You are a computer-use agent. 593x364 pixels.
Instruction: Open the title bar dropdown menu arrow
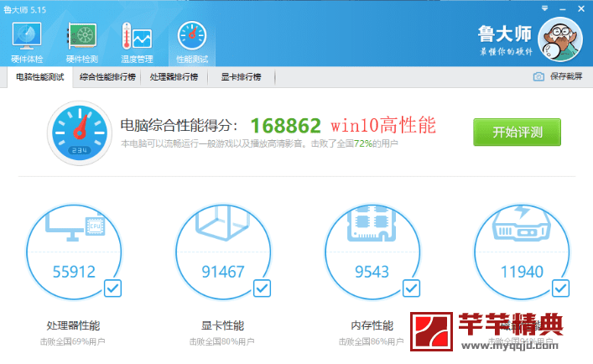pos(544,8)
